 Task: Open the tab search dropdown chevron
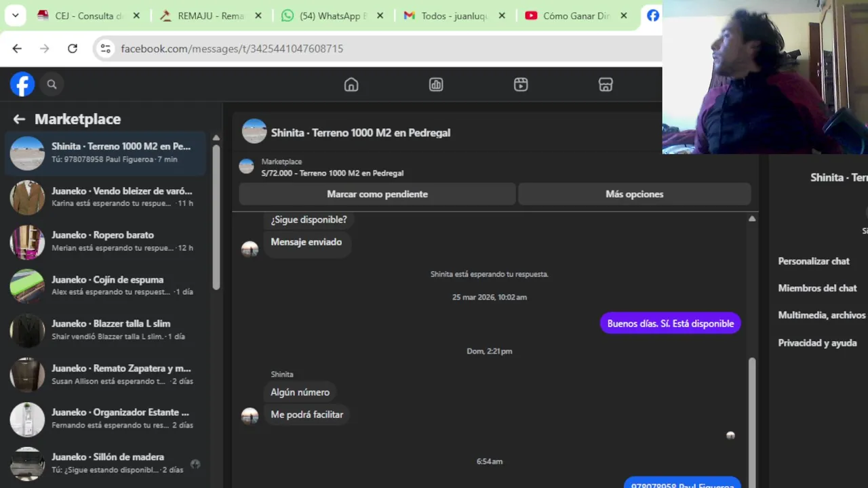[x=15, y=16]
